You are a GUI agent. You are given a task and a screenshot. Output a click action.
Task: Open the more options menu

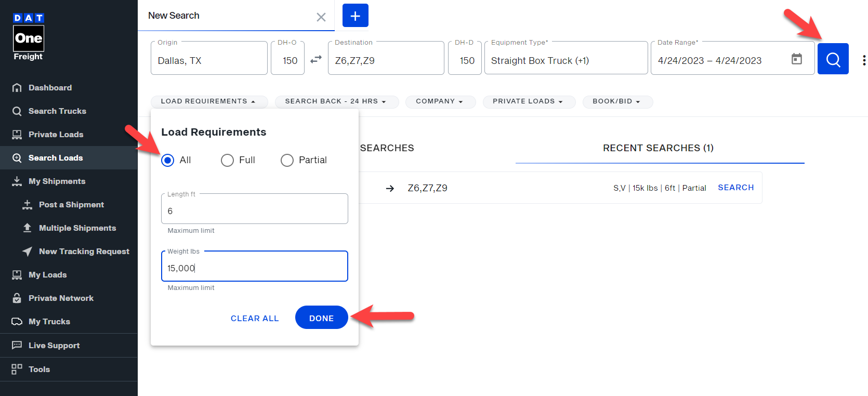(x=864, y=60)
